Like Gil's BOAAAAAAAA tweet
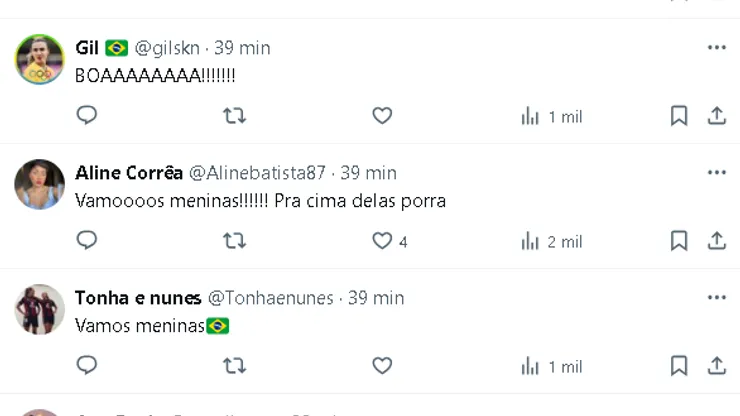The image size is (740, 416). [x=382, y=116]
